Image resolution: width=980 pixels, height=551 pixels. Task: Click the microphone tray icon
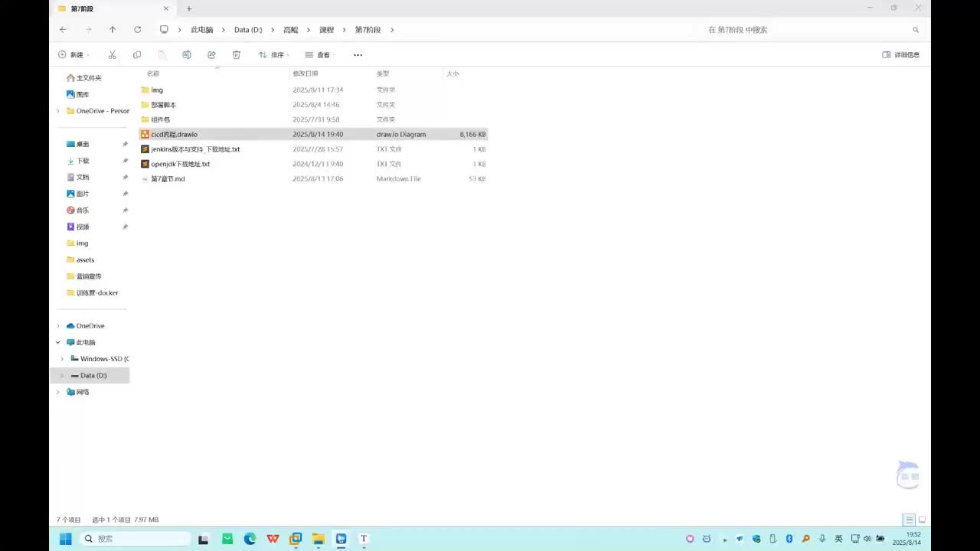[822, 539]
